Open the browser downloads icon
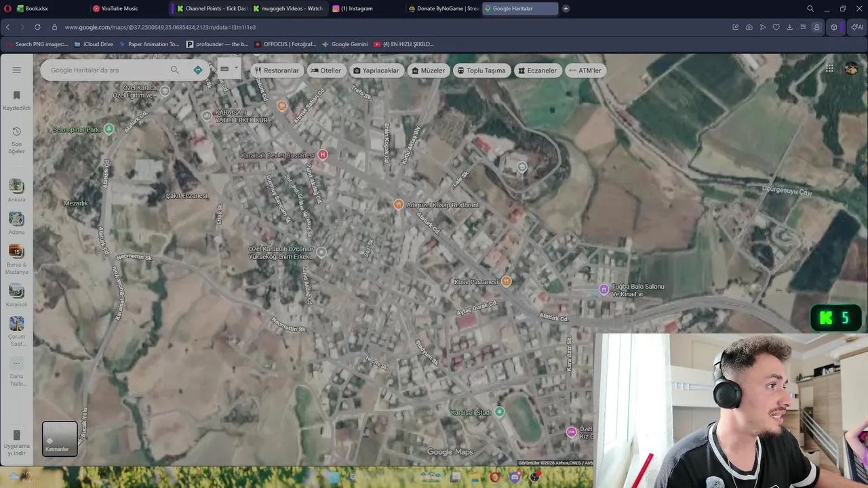 pos(789,27)
